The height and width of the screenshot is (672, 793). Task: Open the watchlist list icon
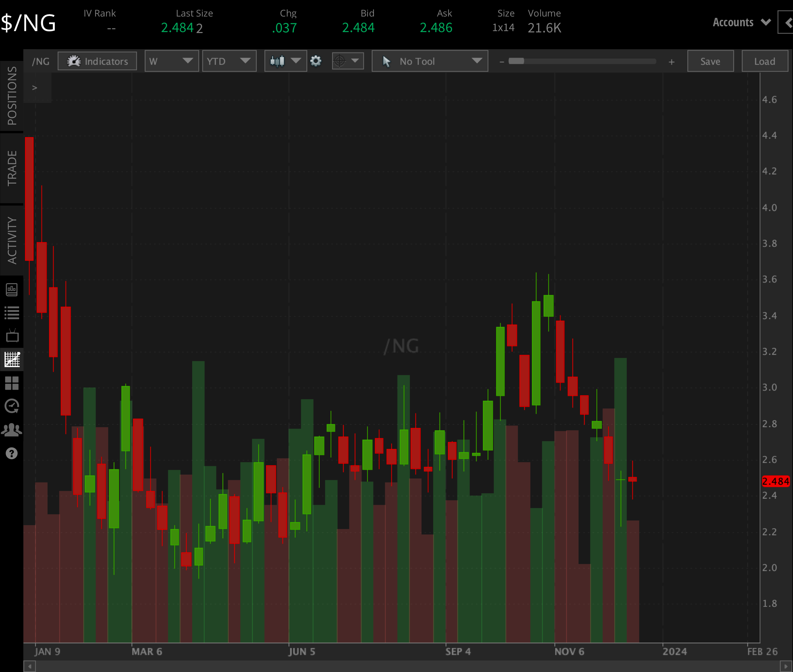(12, 313)
